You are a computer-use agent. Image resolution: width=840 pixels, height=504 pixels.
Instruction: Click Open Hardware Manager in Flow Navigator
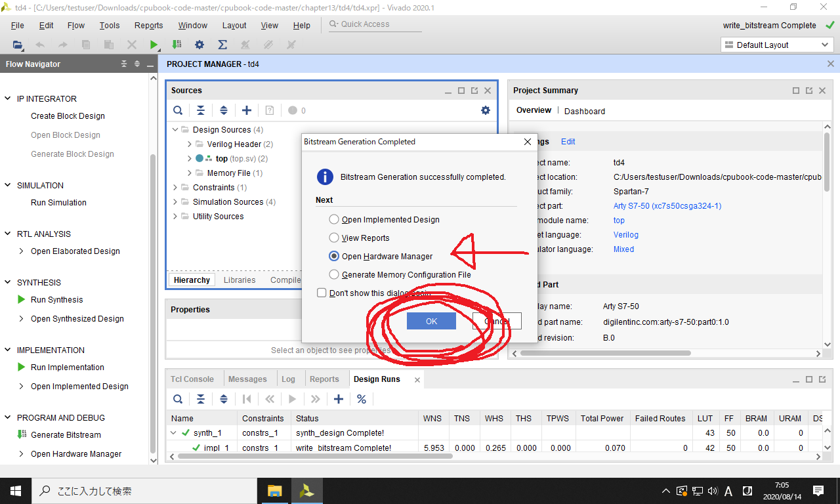[x=76, y=453]
